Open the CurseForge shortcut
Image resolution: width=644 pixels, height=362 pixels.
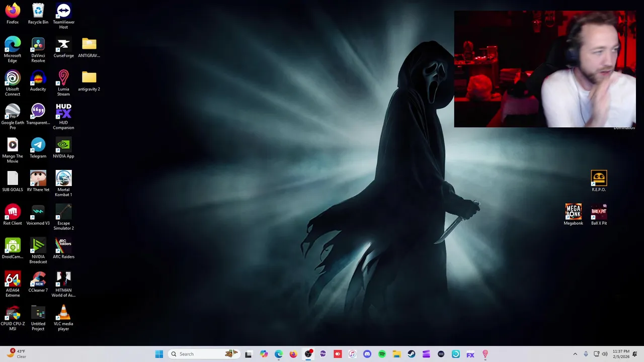click(x=63, y=47)
